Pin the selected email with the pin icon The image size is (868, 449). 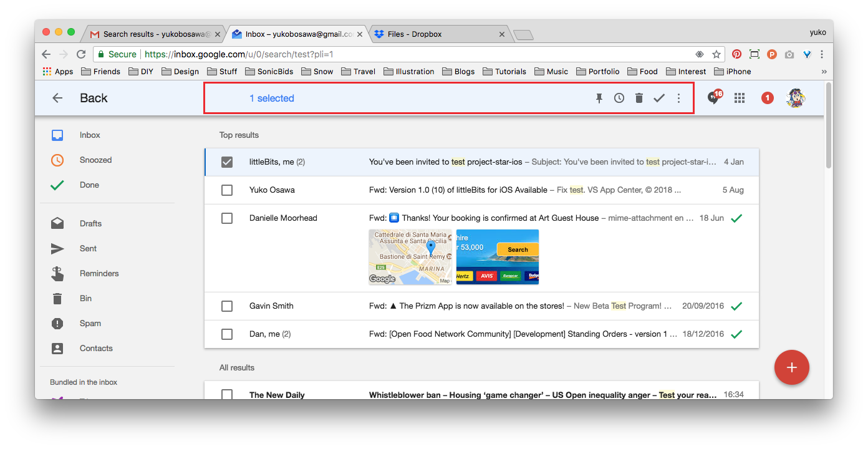[599, 98]
